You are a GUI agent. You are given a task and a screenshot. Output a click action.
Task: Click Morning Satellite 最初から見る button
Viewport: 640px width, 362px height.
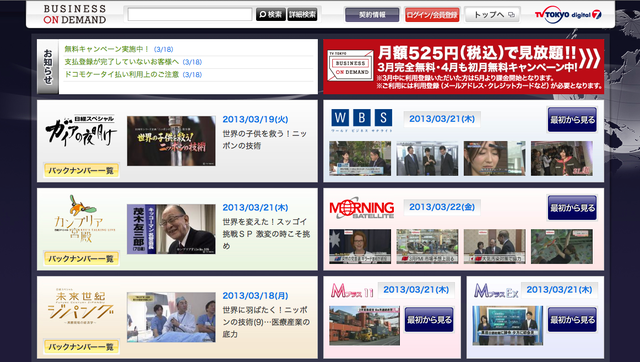pos(572,208)
